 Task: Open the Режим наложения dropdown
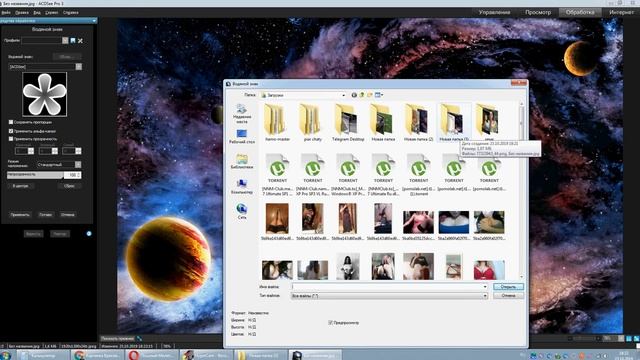(x=78, y=164)
